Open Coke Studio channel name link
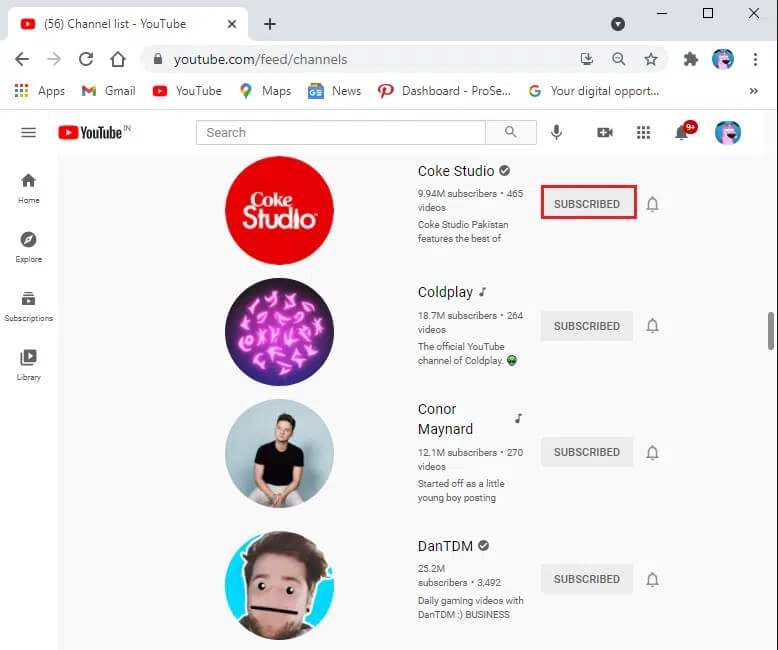The width and height of the screenshot is (778, 650). tap(455, 171)
